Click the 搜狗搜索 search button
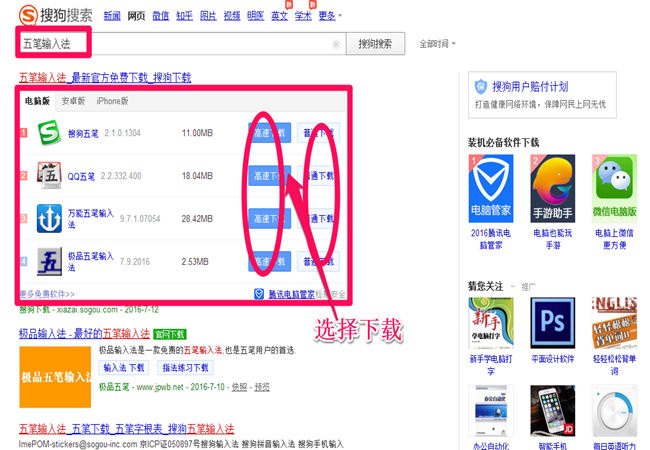This screenshot has height=450, width=650. (x=375, y=44)
